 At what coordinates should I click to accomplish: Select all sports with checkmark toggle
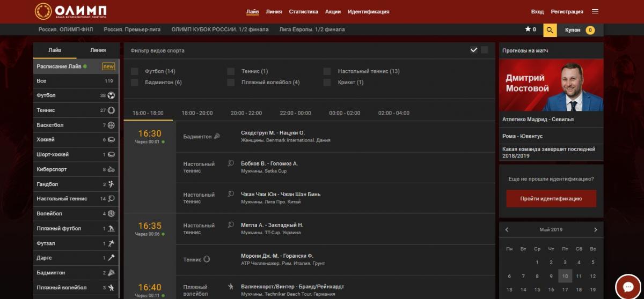[474, 50]
